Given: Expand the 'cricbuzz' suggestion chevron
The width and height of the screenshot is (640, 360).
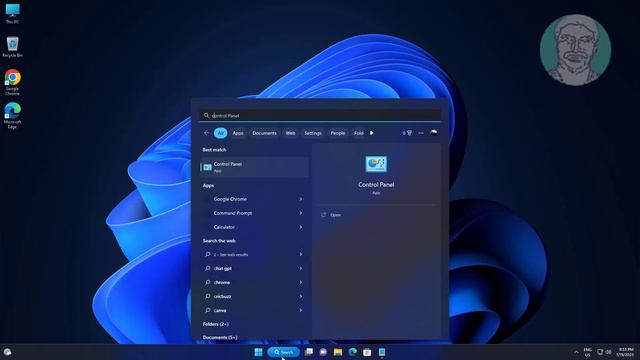Looking at the screenshot, I should pos(301,296).
